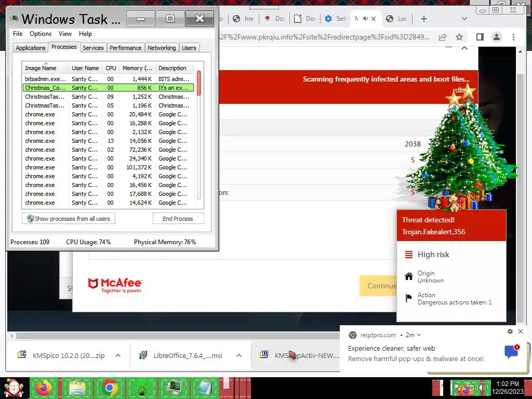Screen dimensions: 532x399
Task: Click the yellow Continue button
Action: point(378,286)
